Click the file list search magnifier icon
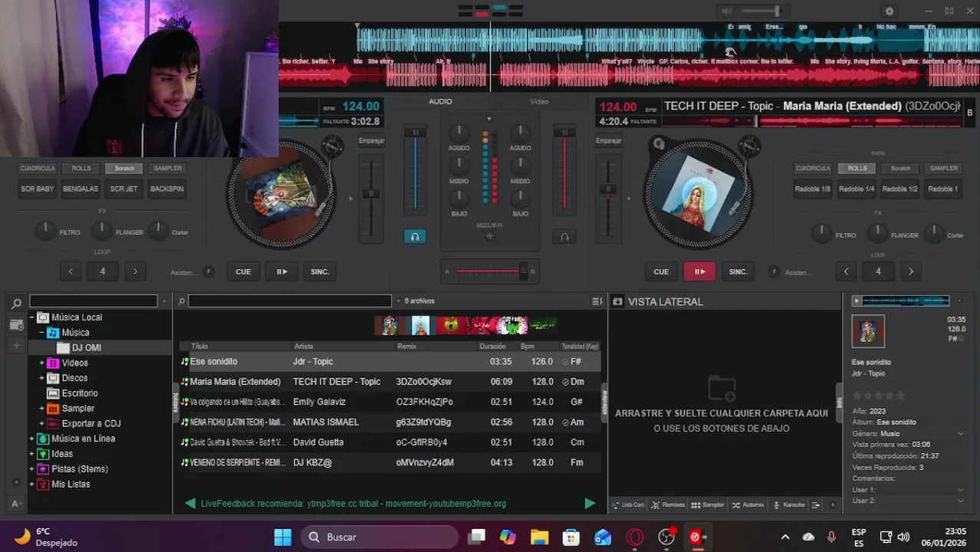 pos(182,301)
